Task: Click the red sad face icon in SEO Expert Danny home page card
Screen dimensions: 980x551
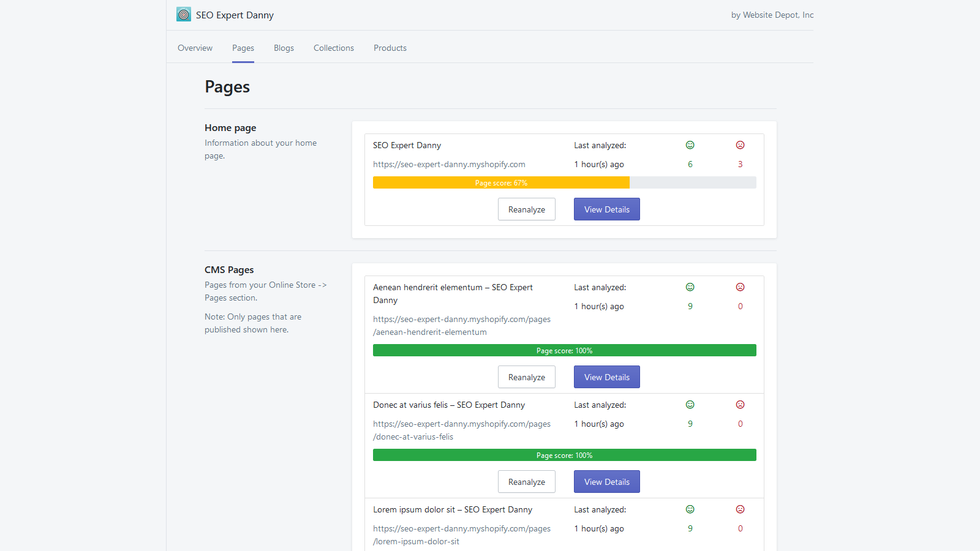Action: coord(741,145)
